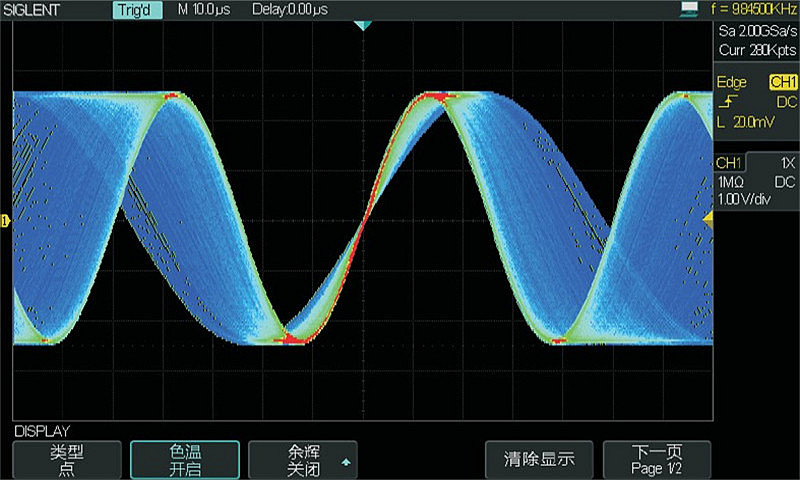Toggle the 类型 display type between dots and vectors

[x=66, y=460]
